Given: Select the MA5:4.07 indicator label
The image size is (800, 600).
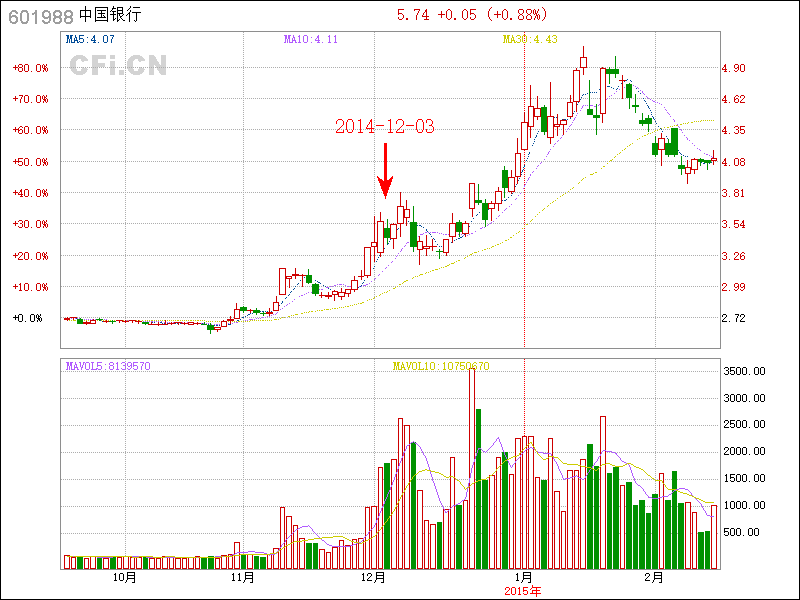Looking at the screenshot, I should point(90,39).
